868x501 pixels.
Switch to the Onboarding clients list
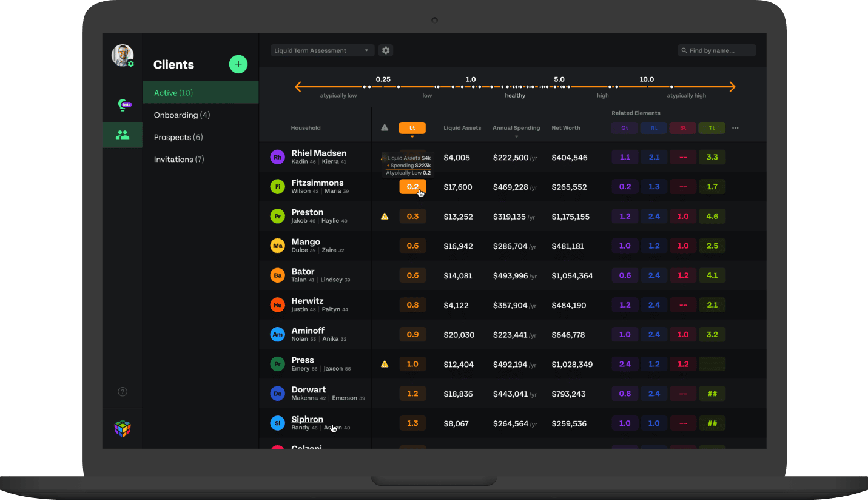pos(181,115)
